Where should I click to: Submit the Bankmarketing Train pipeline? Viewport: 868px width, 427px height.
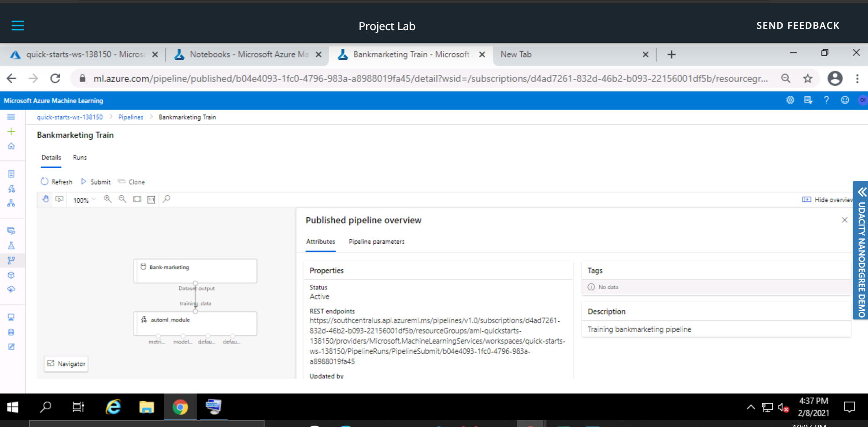(96, 181)
